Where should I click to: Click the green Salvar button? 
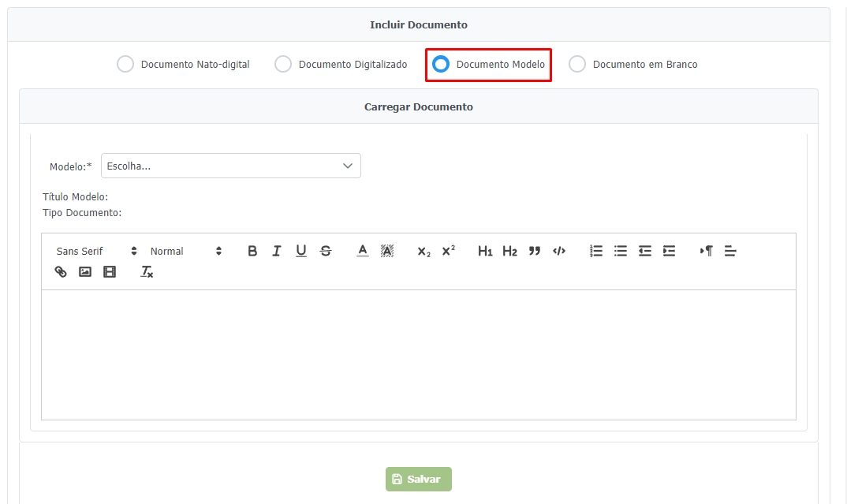[x=419, y=479]
